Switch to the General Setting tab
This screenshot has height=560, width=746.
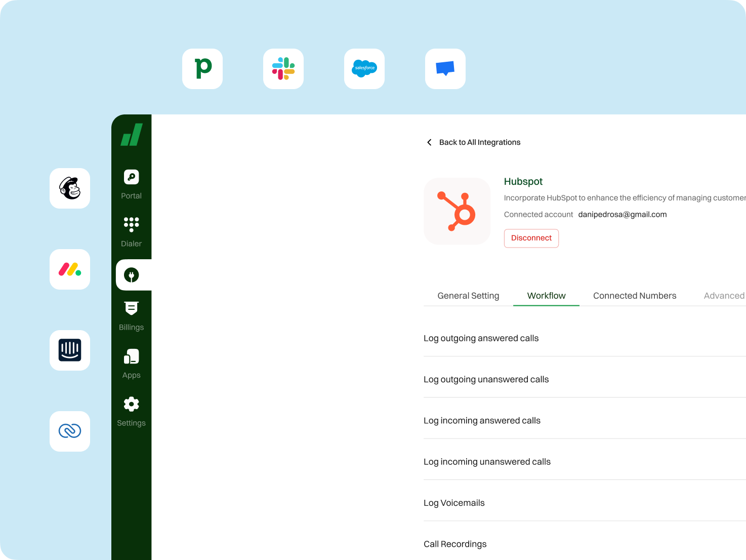coord(468,295)
